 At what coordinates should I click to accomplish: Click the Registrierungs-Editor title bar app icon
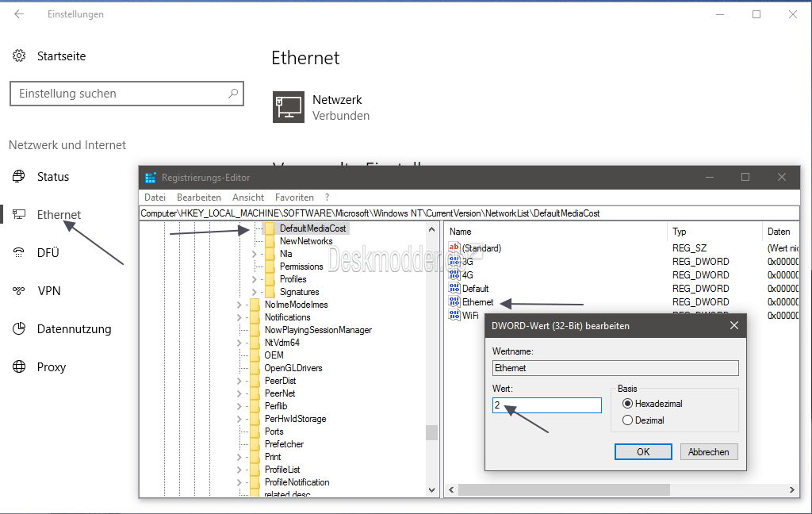point(150,178)
